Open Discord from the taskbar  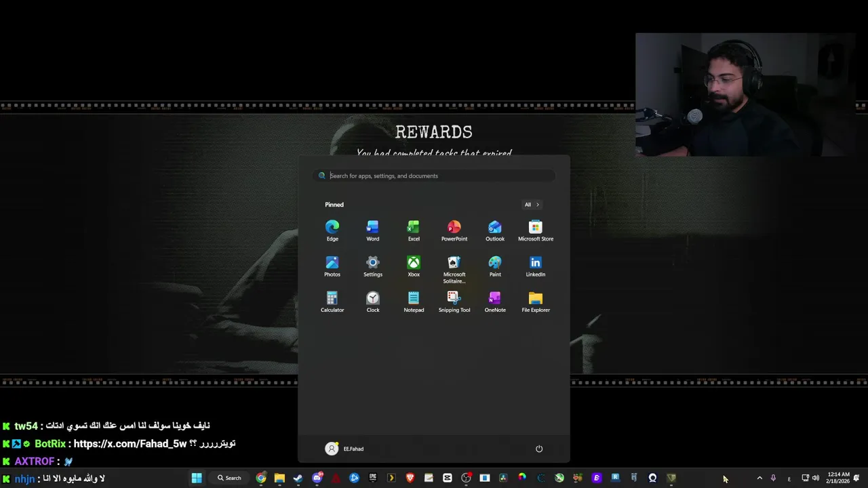(x=317, y=478)
